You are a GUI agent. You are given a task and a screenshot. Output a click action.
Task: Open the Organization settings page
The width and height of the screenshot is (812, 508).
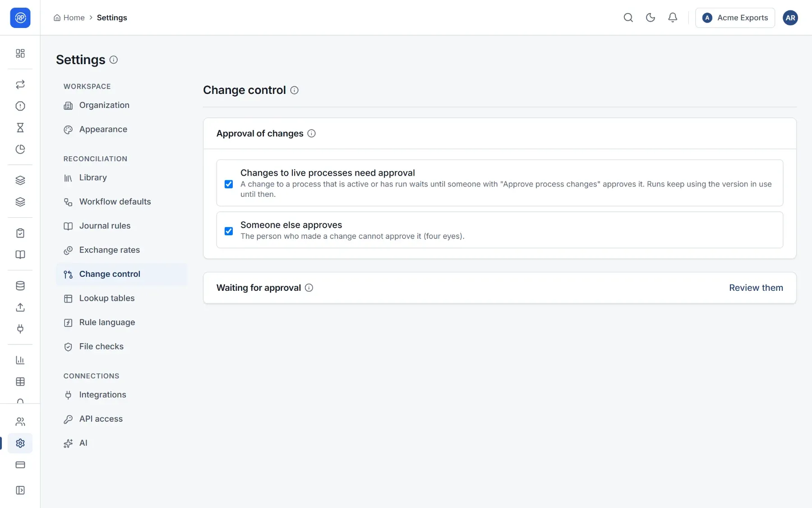121,105
